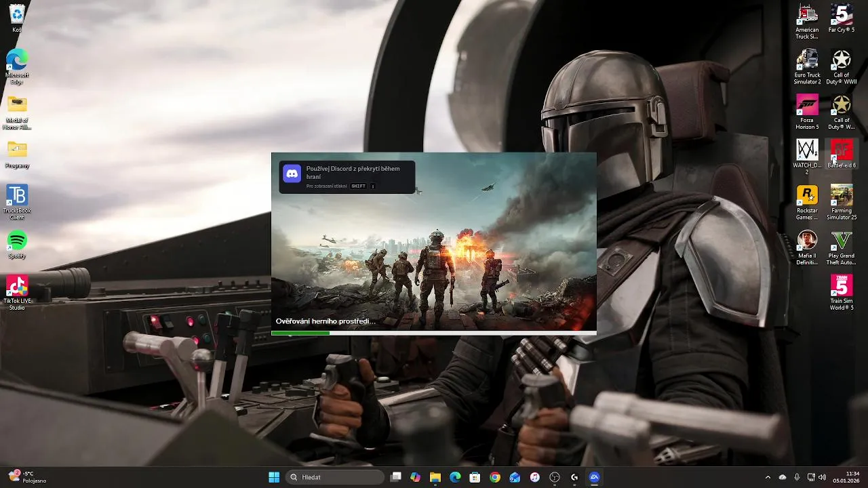Viewport: 868px width, 488px height.
Task: Open Rockstar Games Launcher shortcut
Action: click(x=807, y=202)
